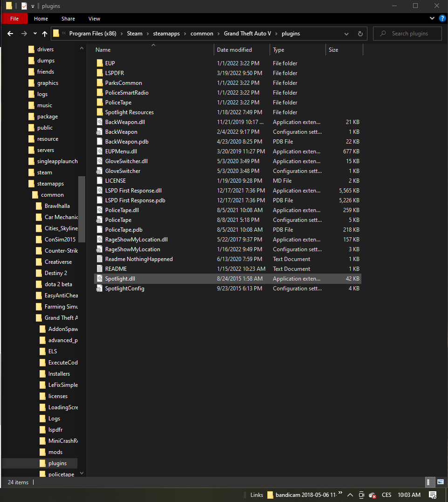
Task: Switch to large thumbnails view icon
Action: coord(440,482)
